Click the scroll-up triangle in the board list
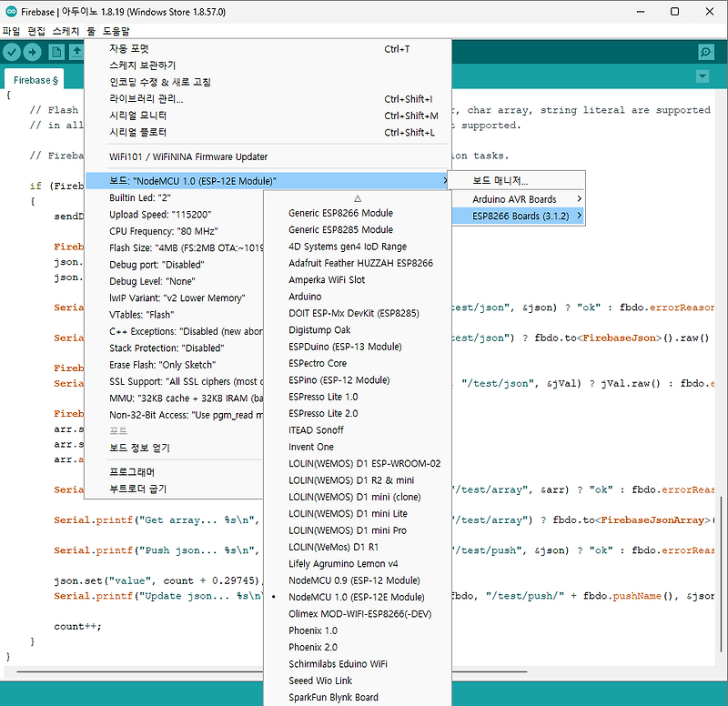The image size is (728, 706). (358, 199)
